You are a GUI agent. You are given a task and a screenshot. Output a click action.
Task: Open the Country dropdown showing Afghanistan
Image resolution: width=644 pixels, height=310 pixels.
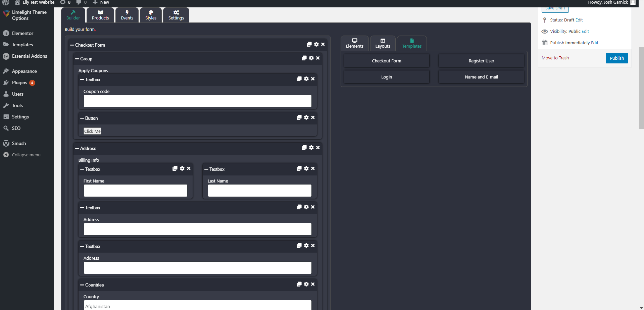(197, 306)
